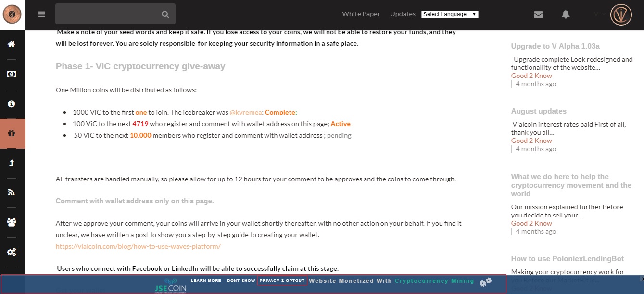Click LEARN MORE in the banner
The height and width of the screenshot is (294, 644).
click(x=206, y=281)
